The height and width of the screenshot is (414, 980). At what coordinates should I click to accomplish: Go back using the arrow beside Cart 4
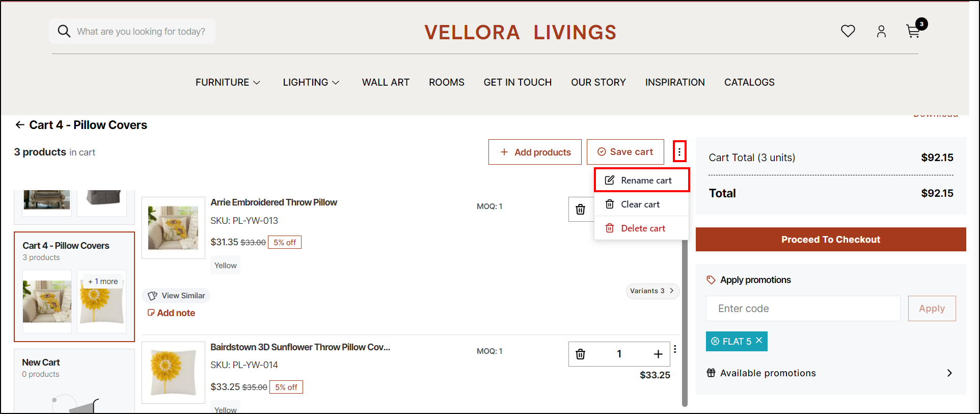(20, 125)
